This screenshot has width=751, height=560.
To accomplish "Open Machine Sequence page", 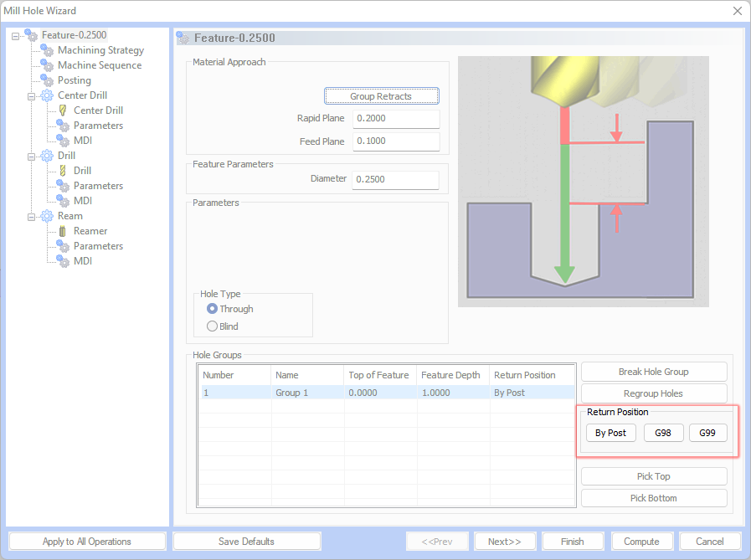I will coord(100,65).
